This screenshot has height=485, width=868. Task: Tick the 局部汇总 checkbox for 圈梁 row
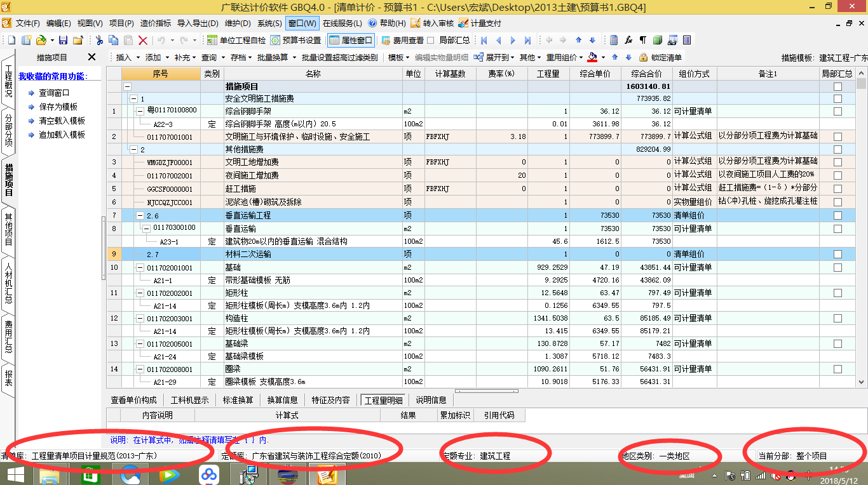837,369
